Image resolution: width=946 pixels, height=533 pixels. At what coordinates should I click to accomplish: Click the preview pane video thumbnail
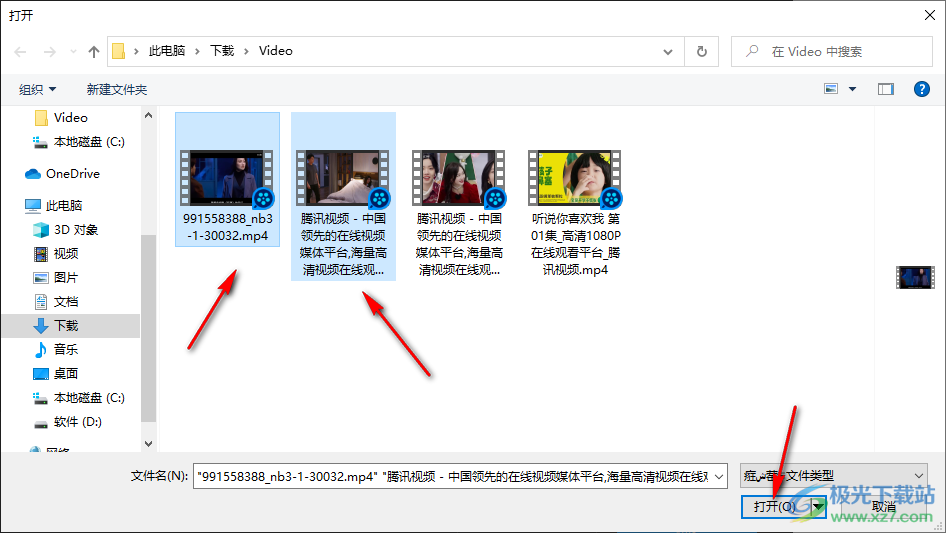(x=915, y=278)
